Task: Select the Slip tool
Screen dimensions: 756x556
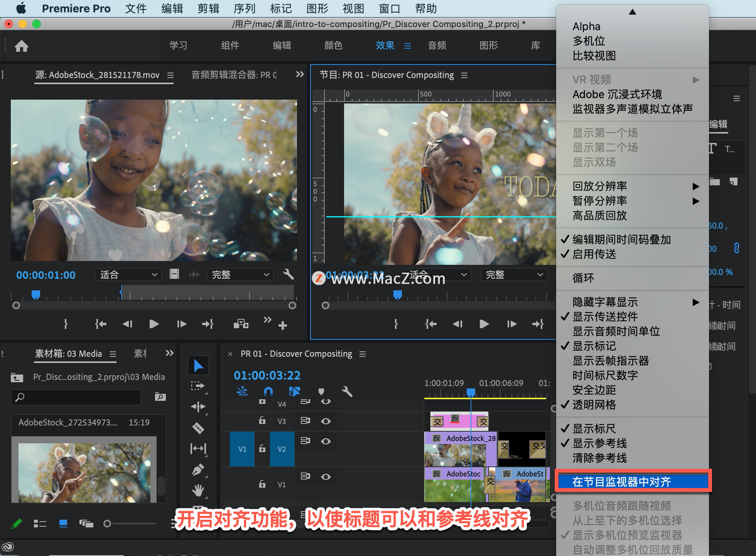Action: click(198, 448)
